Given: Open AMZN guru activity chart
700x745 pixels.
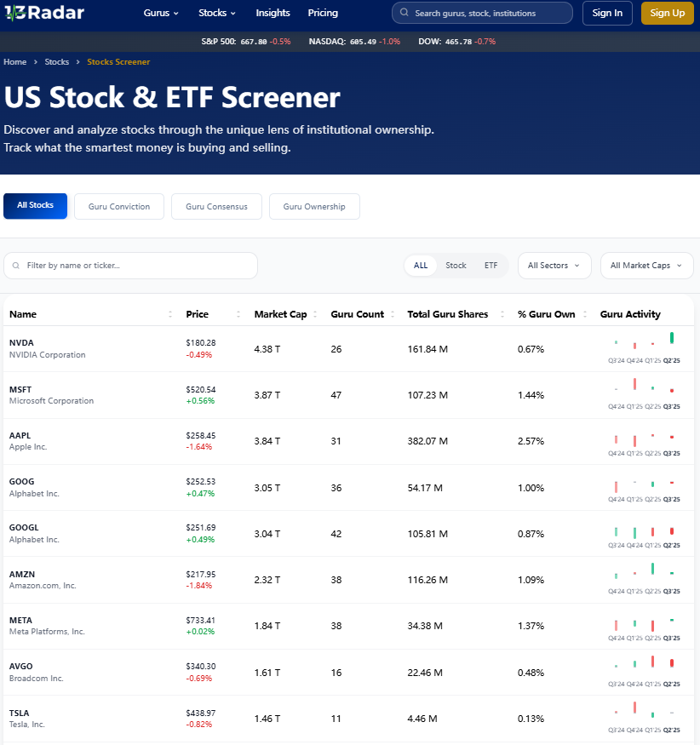Looking at the screenshot, I should pyautogui.click(x=644, y=579).
